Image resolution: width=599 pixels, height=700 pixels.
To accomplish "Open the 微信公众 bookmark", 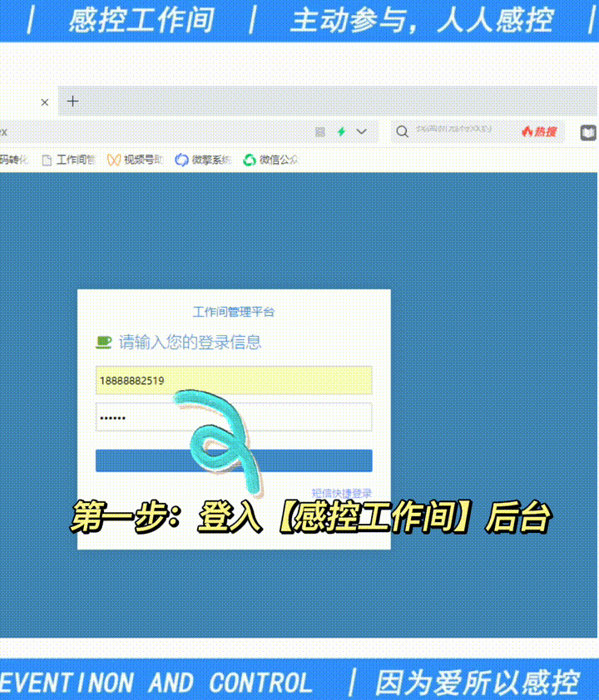I will tap(270, 160).
